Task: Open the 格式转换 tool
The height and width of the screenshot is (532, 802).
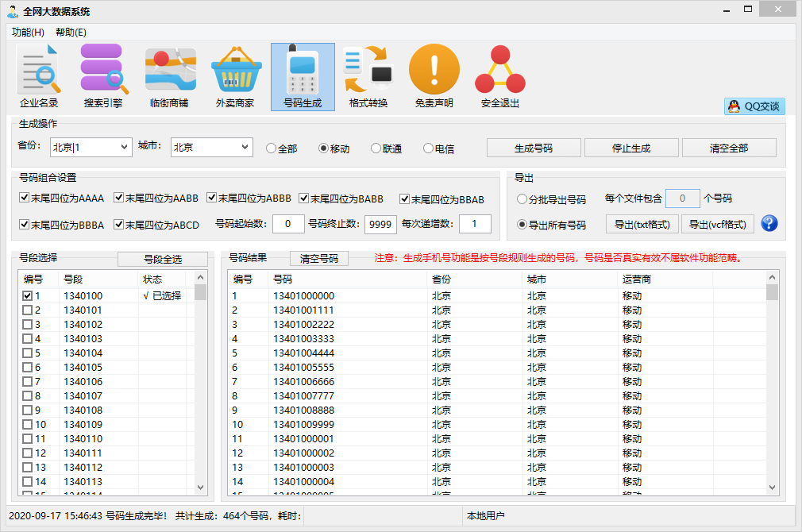Action: 368,75
